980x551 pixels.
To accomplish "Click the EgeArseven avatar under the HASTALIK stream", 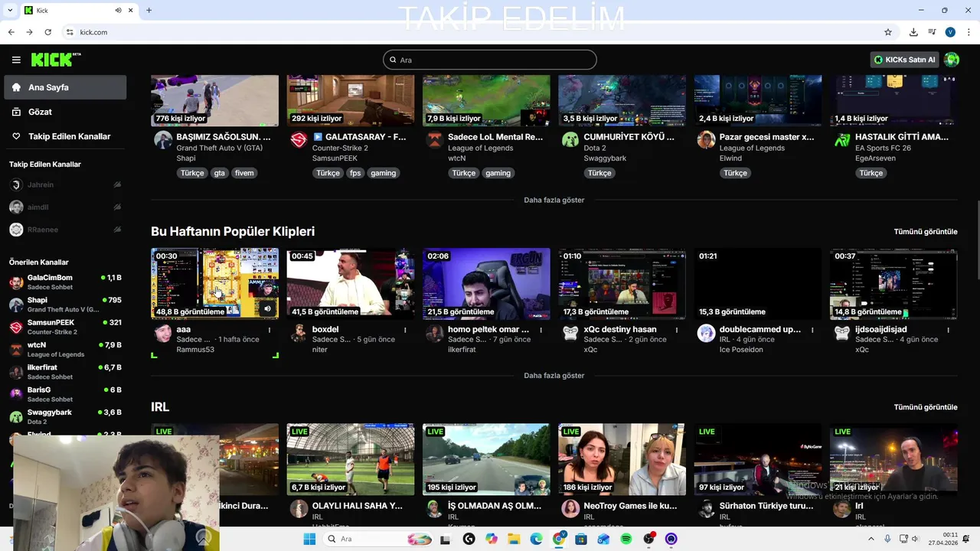I will 842,139.
